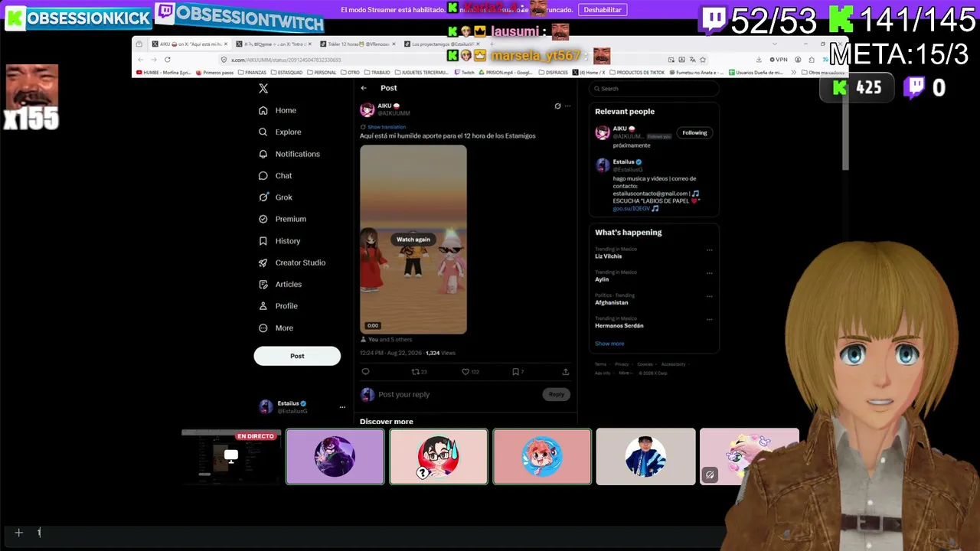980x551 pixels.
Task: Open account menu dots beside Estailus
Action: pyautogui.click(x=342, y=407)
